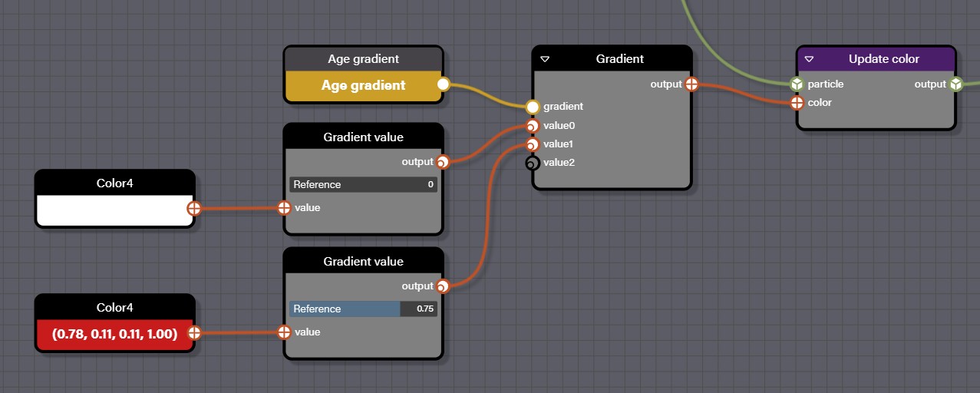980x393 pixels.
Task: Click the color port label on Update color
Action: (820, 103)
